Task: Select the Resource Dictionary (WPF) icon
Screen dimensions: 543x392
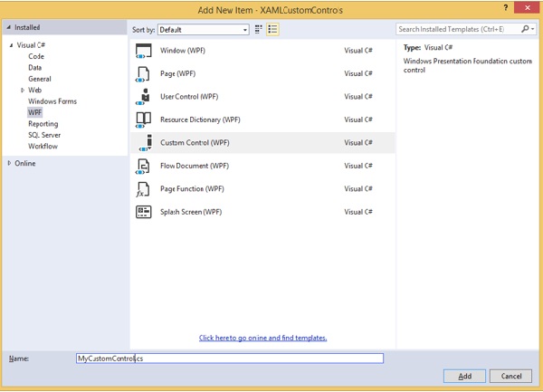Action: tap(144, 120)
